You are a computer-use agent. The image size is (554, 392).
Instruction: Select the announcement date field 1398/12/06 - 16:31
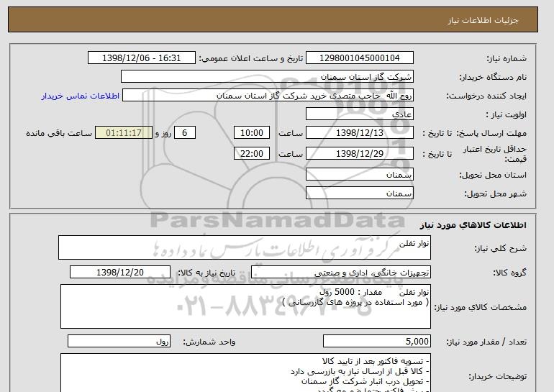point(141,58)
